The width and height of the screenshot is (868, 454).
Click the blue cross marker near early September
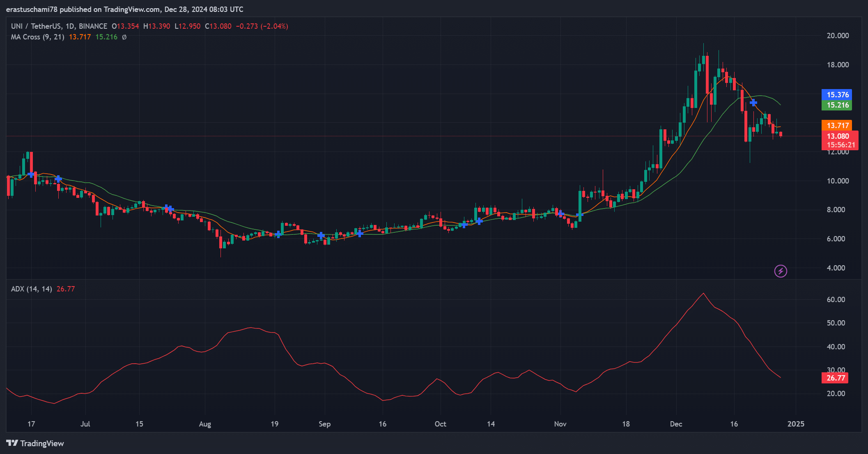[321, 236]
